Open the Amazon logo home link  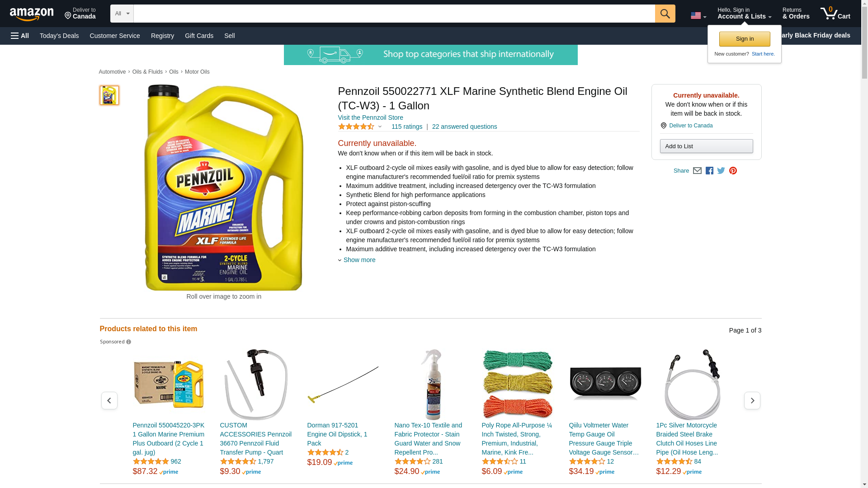pyautogui.click(x=32, y=14)
